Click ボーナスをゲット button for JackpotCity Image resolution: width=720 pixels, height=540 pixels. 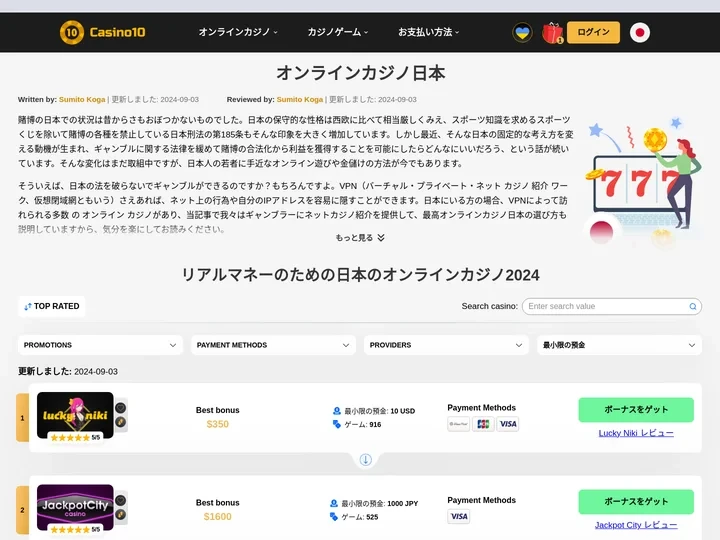(636, 501)
